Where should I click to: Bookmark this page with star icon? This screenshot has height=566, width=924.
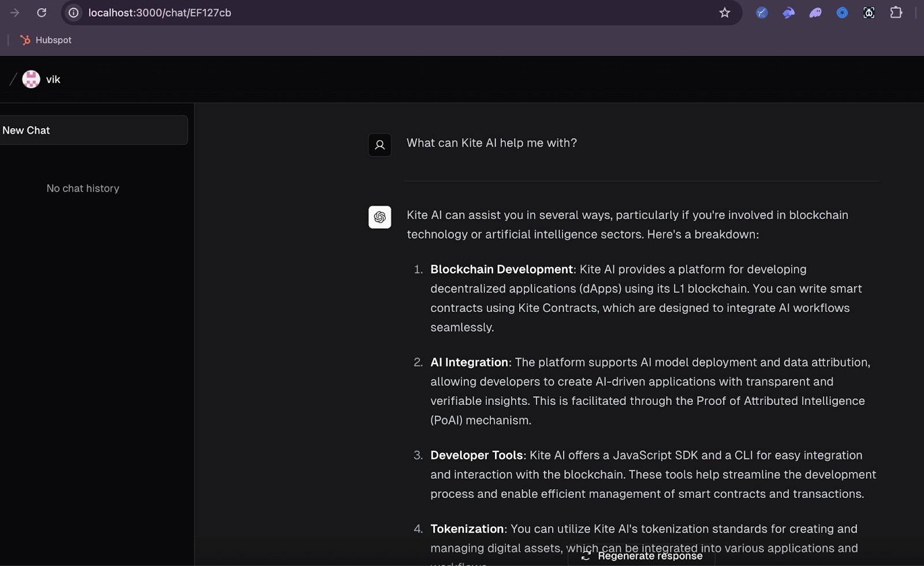725,13
